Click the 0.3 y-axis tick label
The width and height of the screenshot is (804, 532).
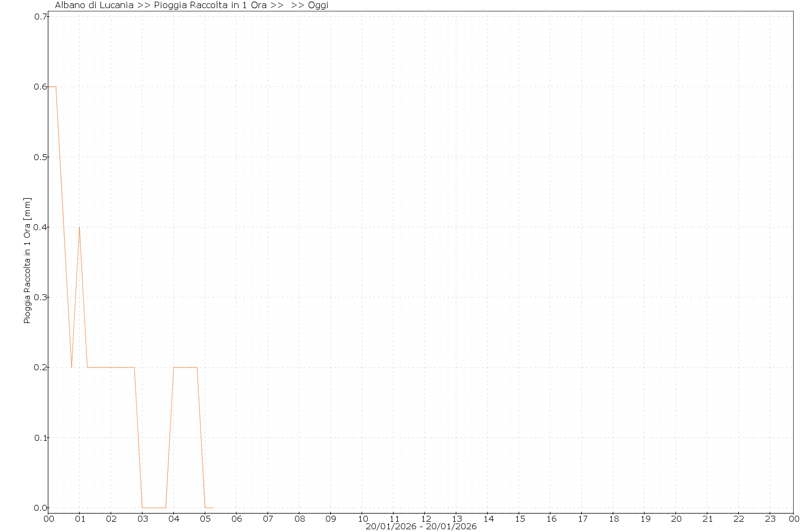point(41,297)
